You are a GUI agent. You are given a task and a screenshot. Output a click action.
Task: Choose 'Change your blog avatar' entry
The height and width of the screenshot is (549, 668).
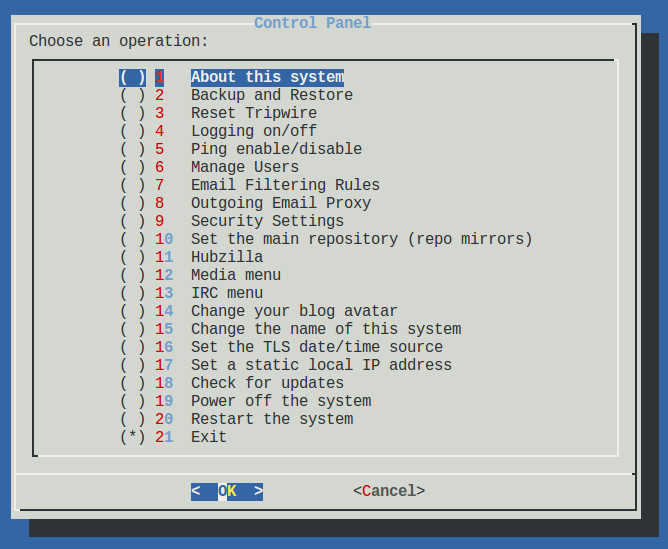(x=294, y=311)
